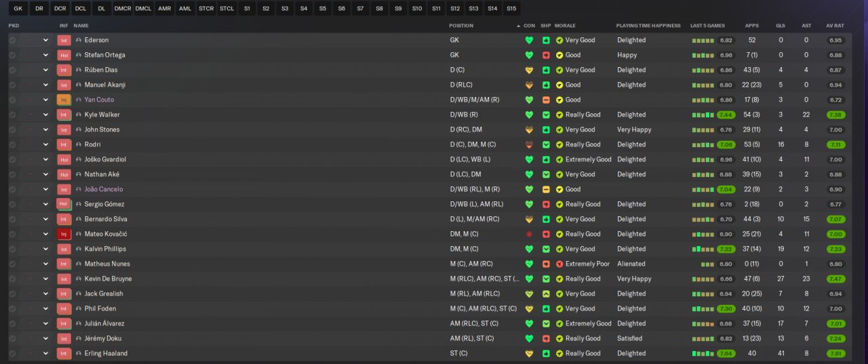The height and width of the screenshot is (364, 868).
Task: Toggle picked checkmark for Nathan Aké
Action: coord(12,174)
